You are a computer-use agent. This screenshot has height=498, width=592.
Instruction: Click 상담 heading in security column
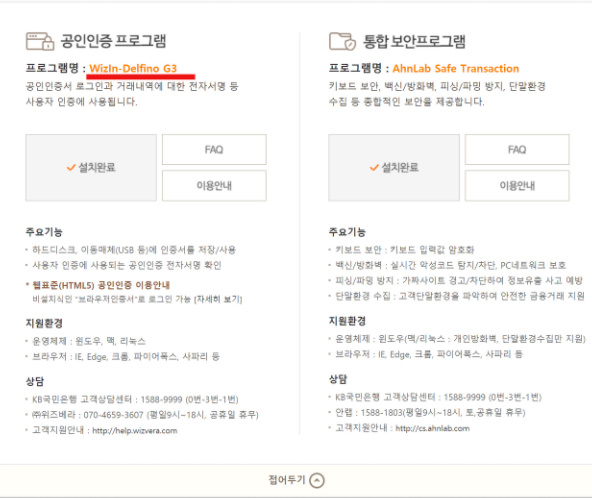click(x=338, y=379)
